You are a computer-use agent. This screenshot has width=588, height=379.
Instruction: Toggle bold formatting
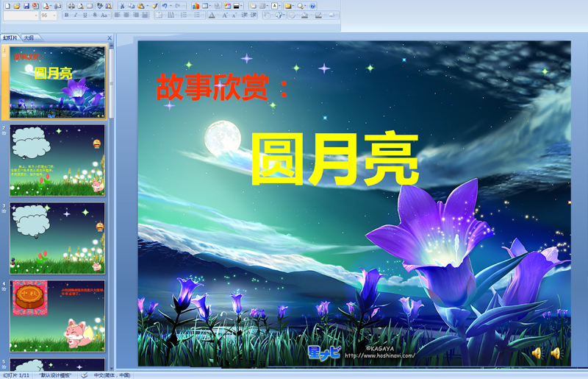pyautogui.click(x=67, y=15)
